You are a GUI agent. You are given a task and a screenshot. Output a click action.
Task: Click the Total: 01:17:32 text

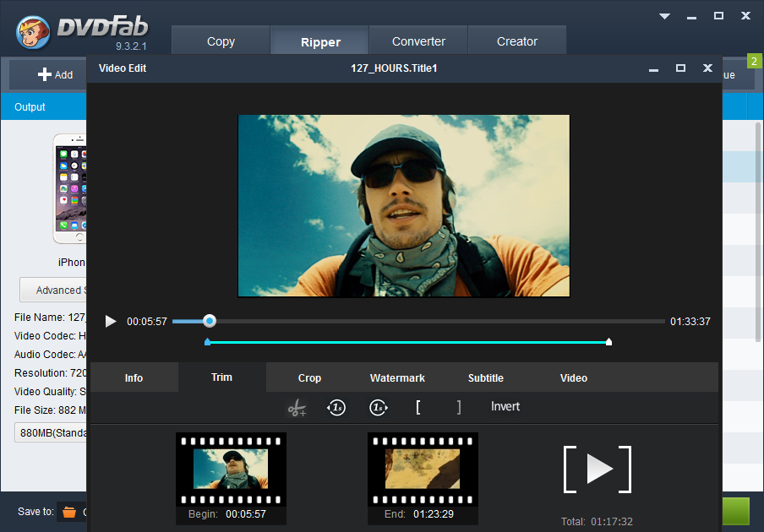coord(597,522)
